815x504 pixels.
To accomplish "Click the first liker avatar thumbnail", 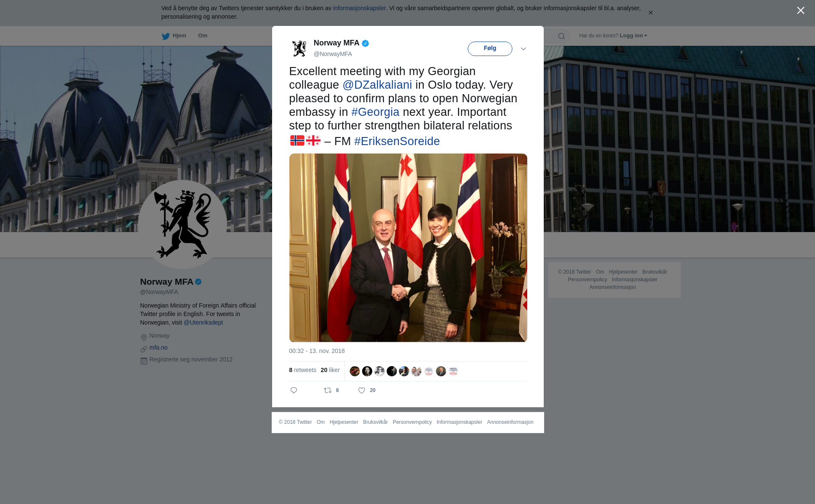I will [355, 371].
